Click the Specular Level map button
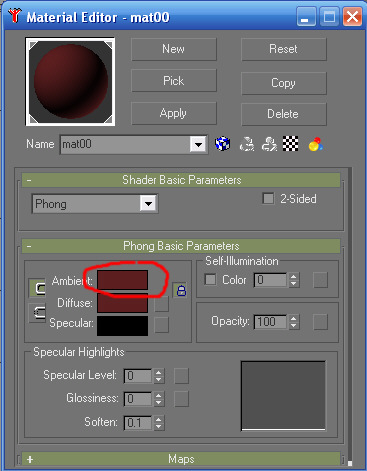The image size is (367, 471). (181, 376)
